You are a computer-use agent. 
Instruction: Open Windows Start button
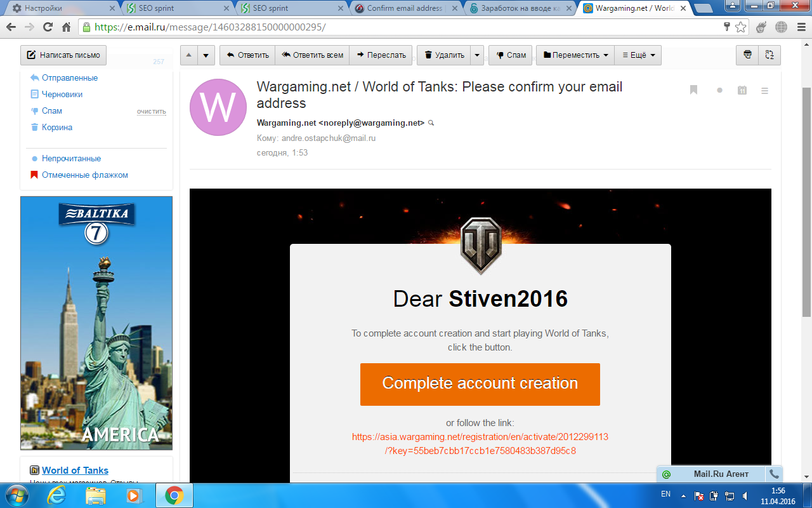coord(16,495)
